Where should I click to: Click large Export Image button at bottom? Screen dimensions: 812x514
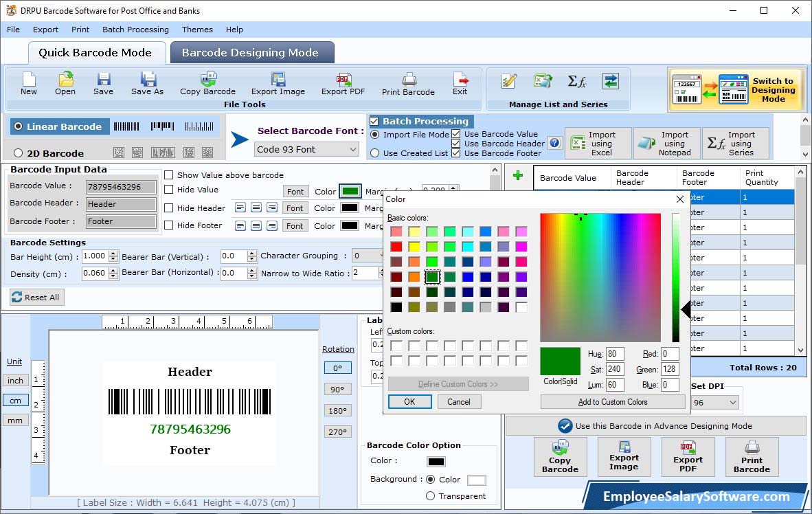[x=624, y=456]
